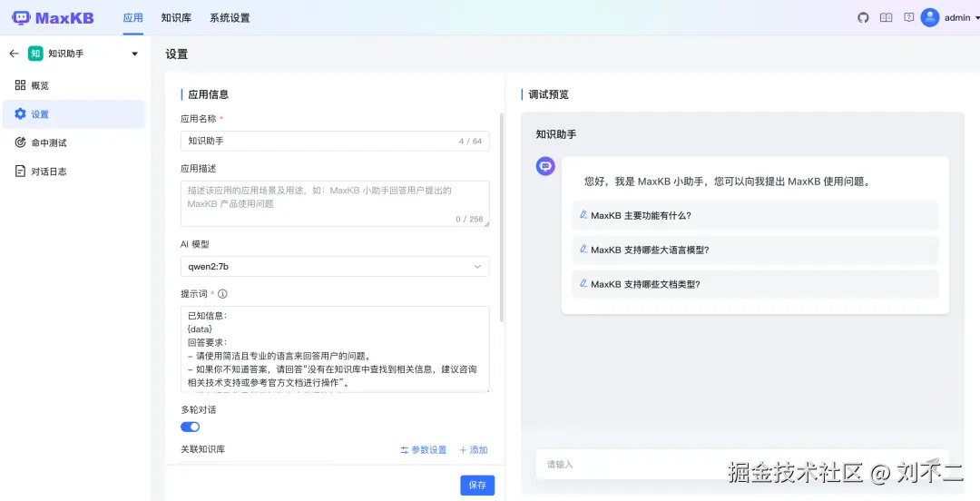
Task: Click the help question icon in header
Action: 908,17
